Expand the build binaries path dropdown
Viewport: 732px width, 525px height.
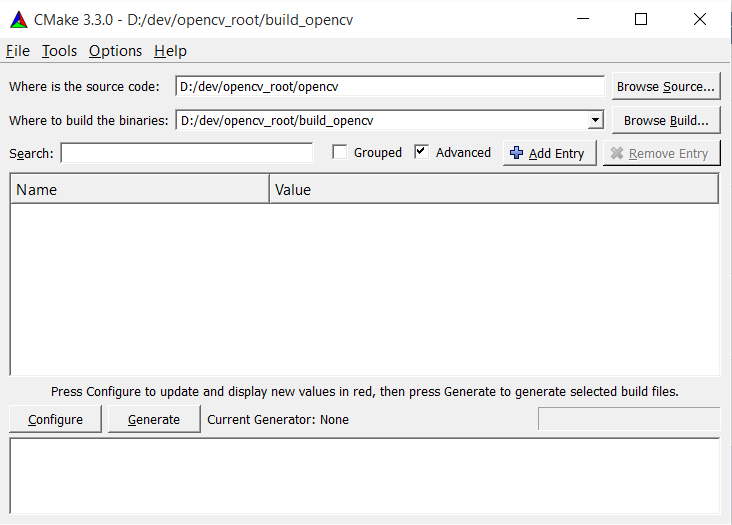595,120
